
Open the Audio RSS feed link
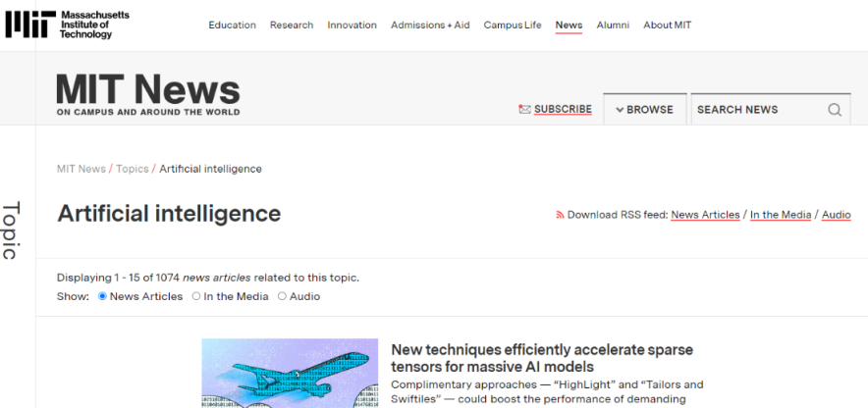(836, 215)
